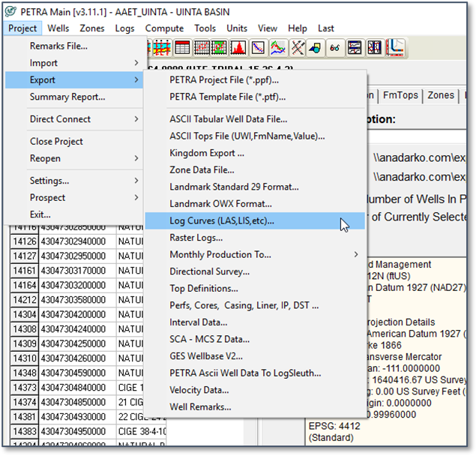Select Directional Survey export option
Viewport: 476px width, 456px height.
click(x=209, y=271)
